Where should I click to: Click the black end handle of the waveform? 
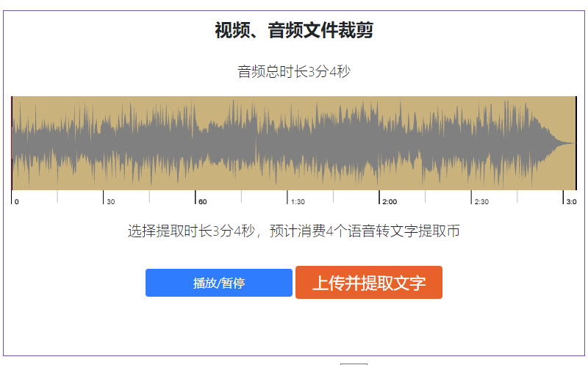576,143
